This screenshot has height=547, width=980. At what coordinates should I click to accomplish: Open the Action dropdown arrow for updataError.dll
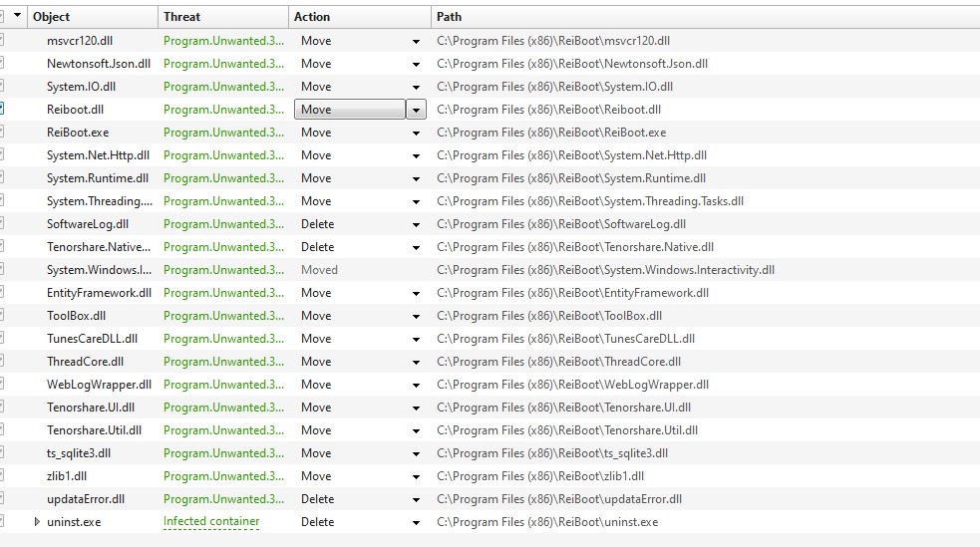coord(416,499)
